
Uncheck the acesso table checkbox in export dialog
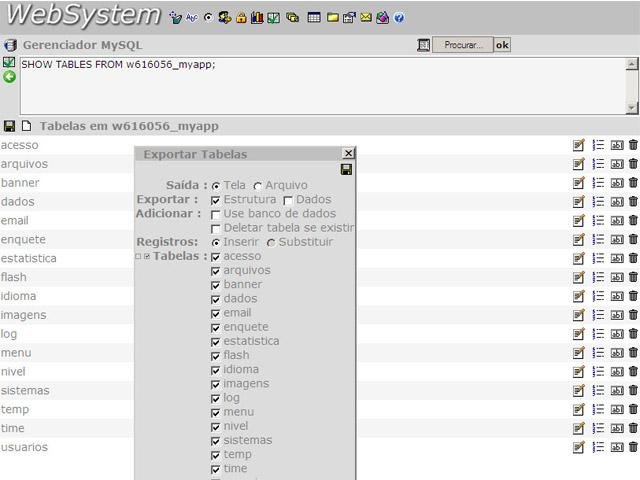216,257
